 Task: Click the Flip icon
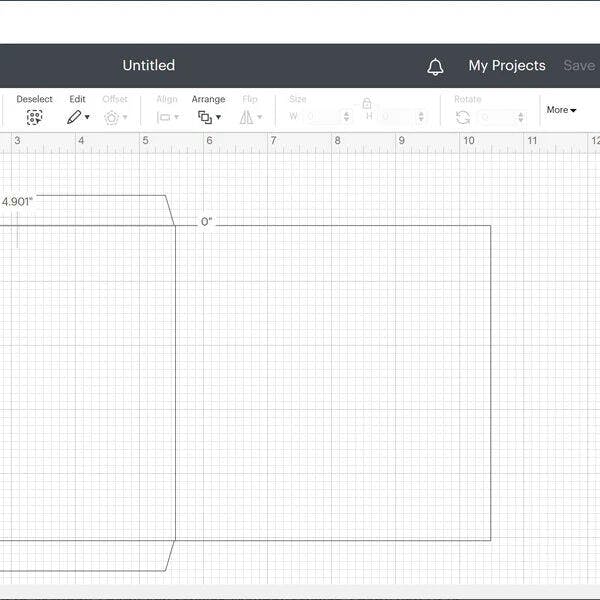(x=246, y=117)
